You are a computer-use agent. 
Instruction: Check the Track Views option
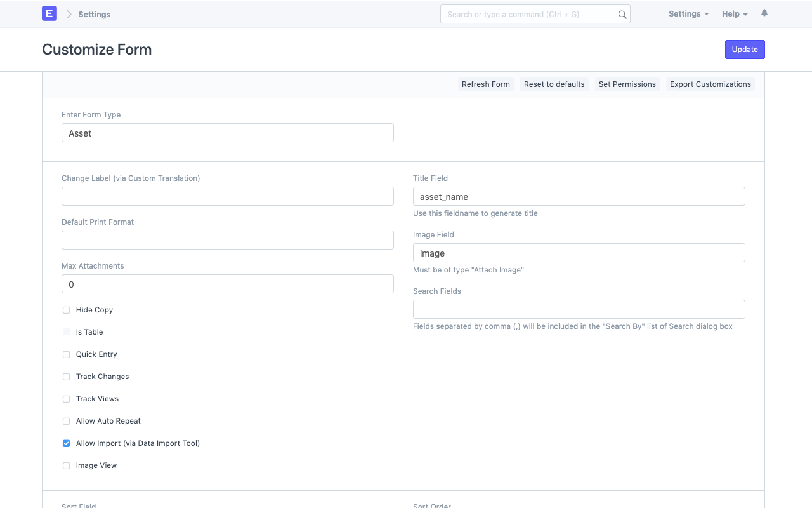[66, 399]
